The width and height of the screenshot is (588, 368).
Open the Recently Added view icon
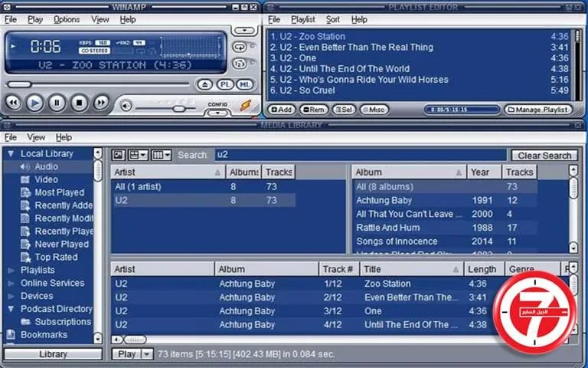(25, 205)
